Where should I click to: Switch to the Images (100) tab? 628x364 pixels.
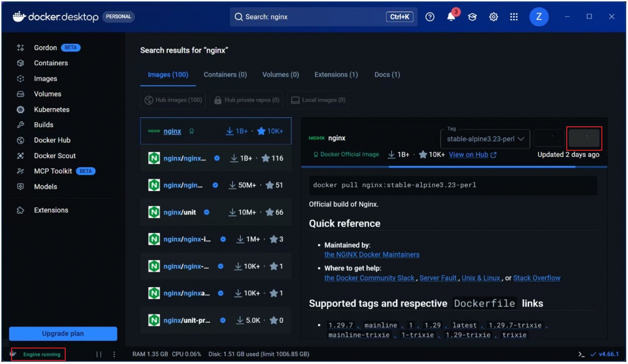click(168, 74)
